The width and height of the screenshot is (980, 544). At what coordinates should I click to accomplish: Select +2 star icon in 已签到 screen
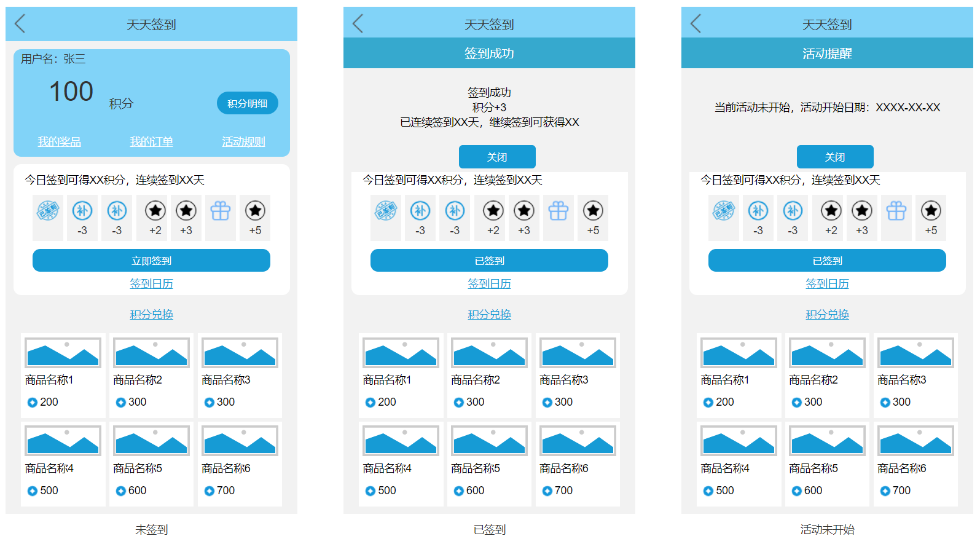493,211
